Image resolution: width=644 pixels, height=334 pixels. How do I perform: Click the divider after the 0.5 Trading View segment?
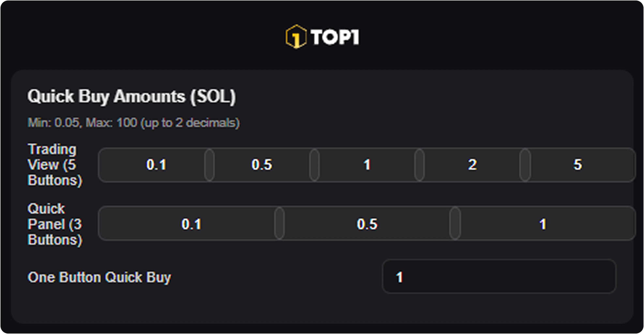314,165
